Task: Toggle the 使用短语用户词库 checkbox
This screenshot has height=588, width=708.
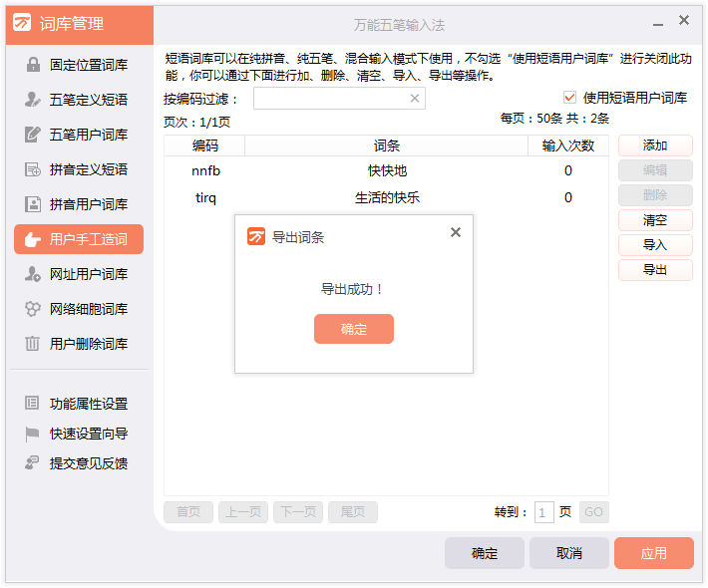Action: (570, 98)
